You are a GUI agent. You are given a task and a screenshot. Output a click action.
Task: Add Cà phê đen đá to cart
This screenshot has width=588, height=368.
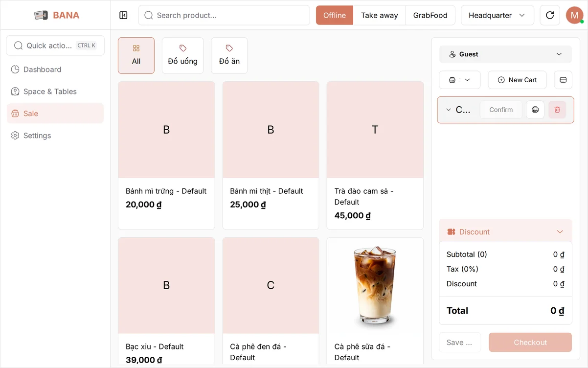tap(271, 302)
